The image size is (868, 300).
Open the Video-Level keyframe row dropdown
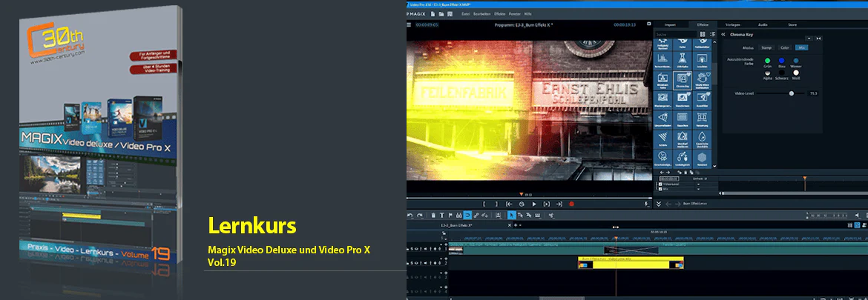click(699, 184)
